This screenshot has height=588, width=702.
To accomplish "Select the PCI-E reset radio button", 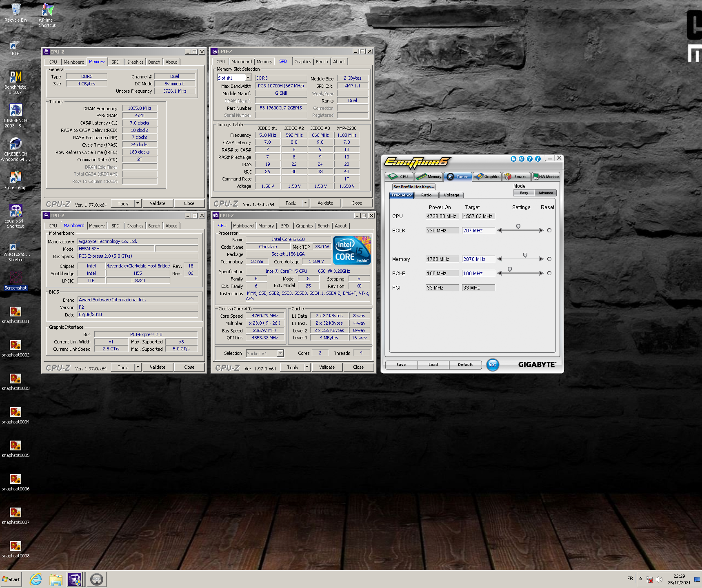I will point(549,273).
